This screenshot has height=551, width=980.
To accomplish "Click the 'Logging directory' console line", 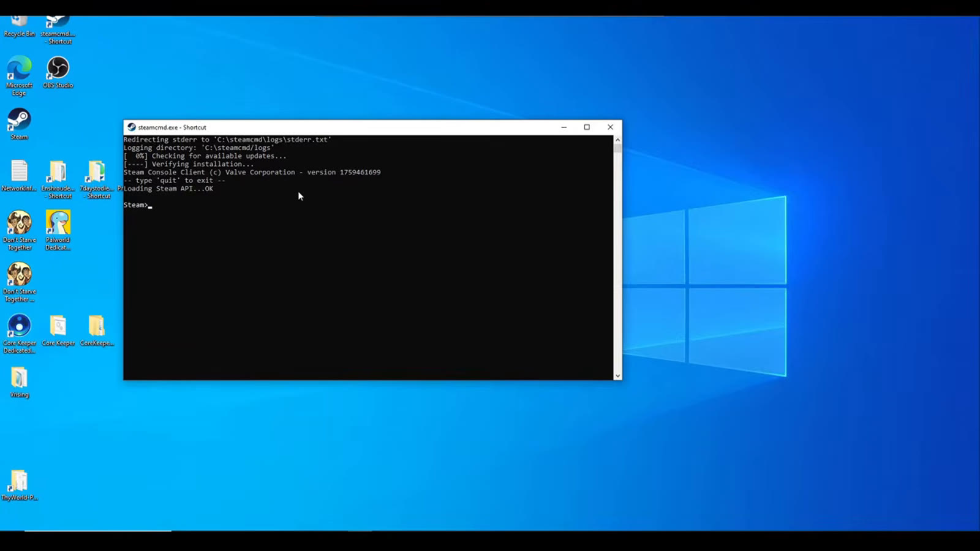I will pos(199,148).
